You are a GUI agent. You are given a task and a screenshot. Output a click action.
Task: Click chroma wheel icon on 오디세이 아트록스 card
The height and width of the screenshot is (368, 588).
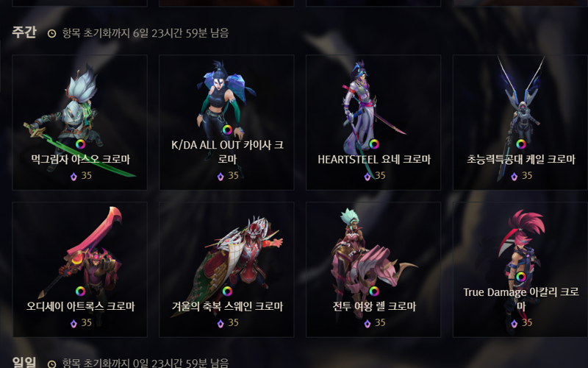click(x=80, y=291)
